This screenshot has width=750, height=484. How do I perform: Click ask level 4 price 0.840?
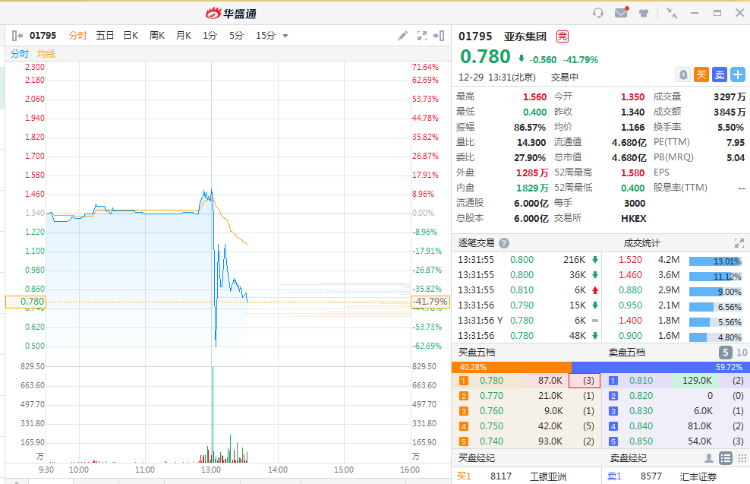(641, 426)
